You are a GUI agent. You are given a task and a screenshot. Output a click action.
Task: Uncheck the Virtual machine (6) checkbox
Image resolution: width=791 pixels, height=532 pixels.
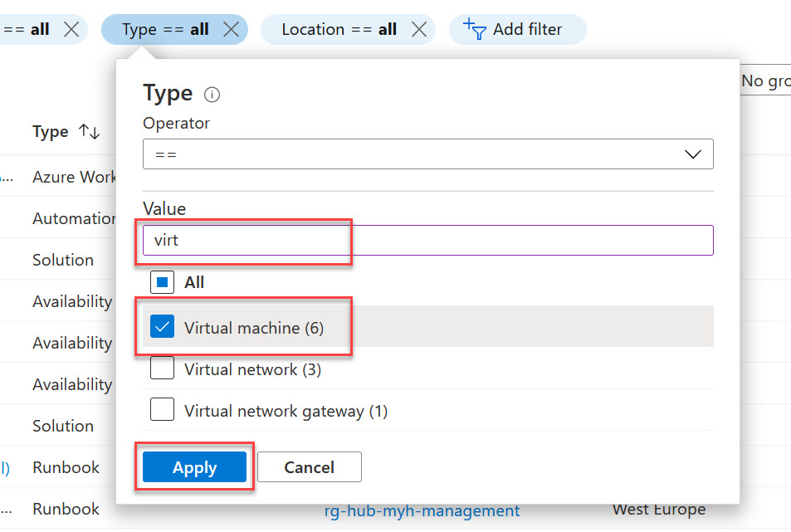(x=162, y=327)
